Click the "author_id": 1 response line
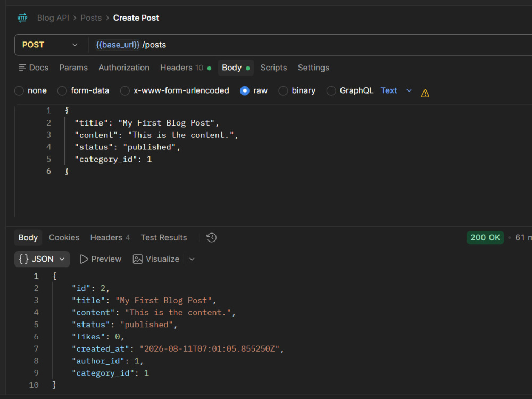This screenshot has width=532, height=399. [x=107, y=361]
